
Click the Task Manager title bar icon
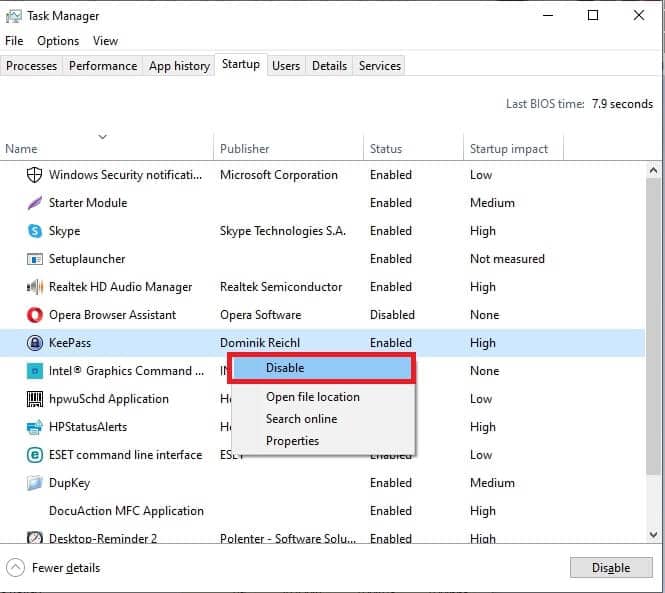click(x=14, y=16)
